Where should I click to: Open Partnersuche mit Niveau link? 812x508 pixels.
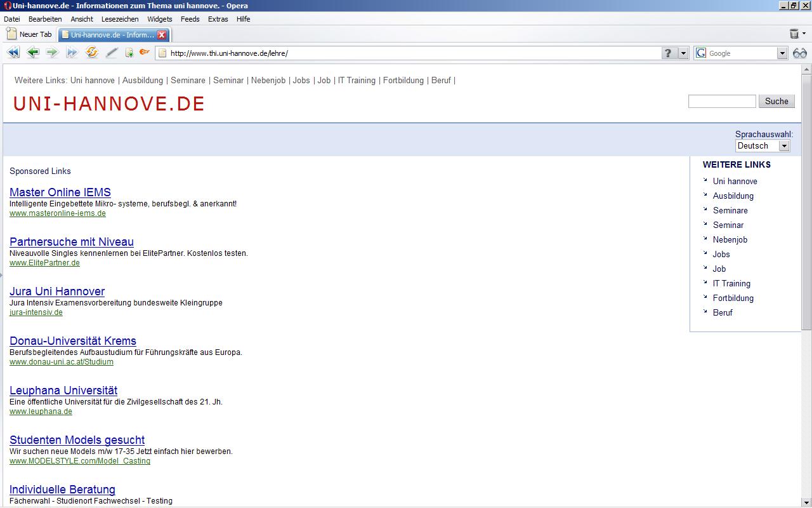click(72, 242)
